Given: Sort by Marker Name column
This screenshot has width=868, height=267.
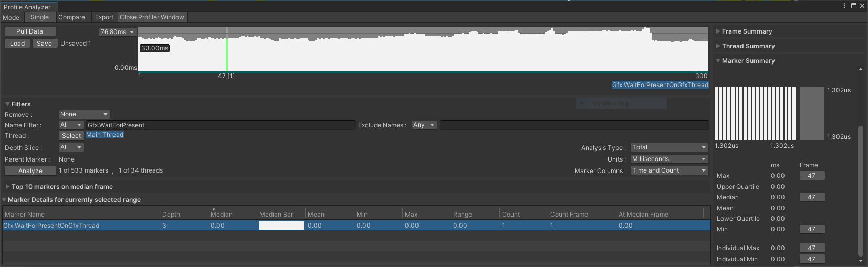Looking at the screenshot, I should tap(81, 214).
